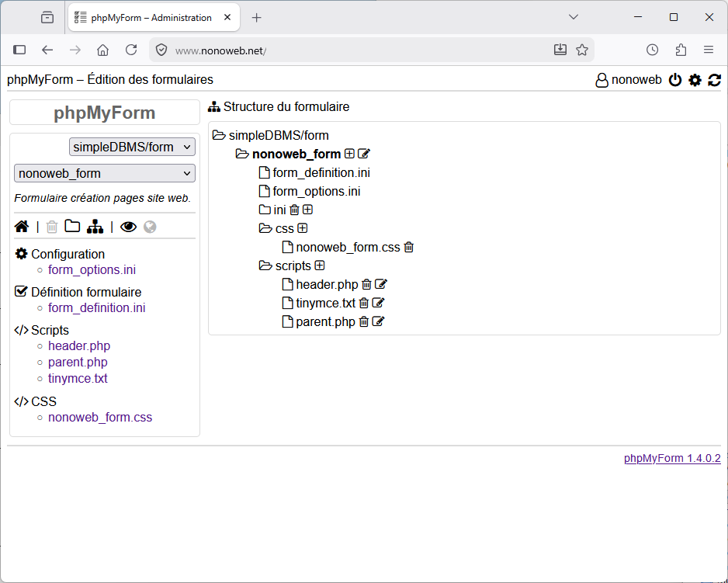Open parent.php link under Scripts
The height and width of the screenshot is (583, 728).
78,363
